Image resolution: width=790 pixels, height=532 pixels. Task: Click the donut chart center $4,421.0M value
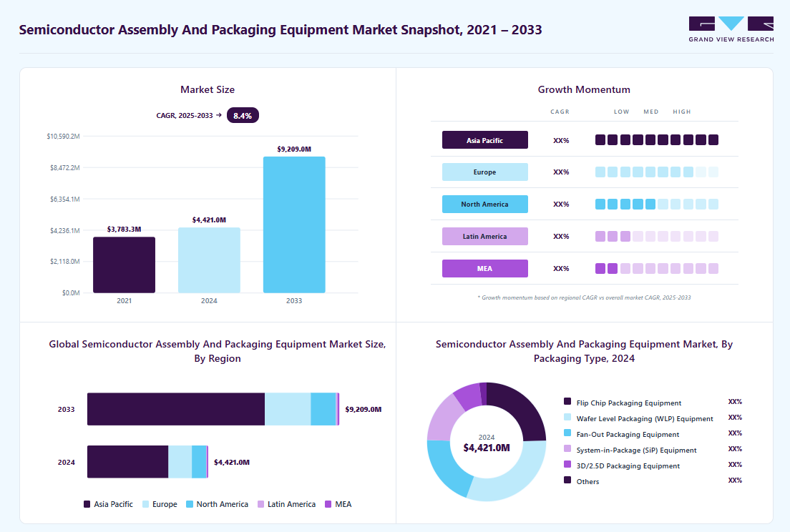tap(487, 448)
